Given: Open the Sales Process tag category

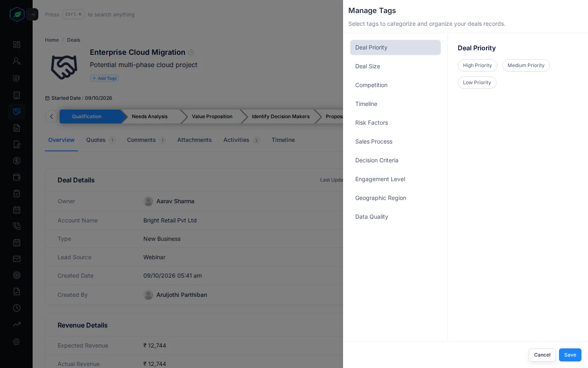Looking at the screenshot, I should pyautogui.click(x=395, y=141).
